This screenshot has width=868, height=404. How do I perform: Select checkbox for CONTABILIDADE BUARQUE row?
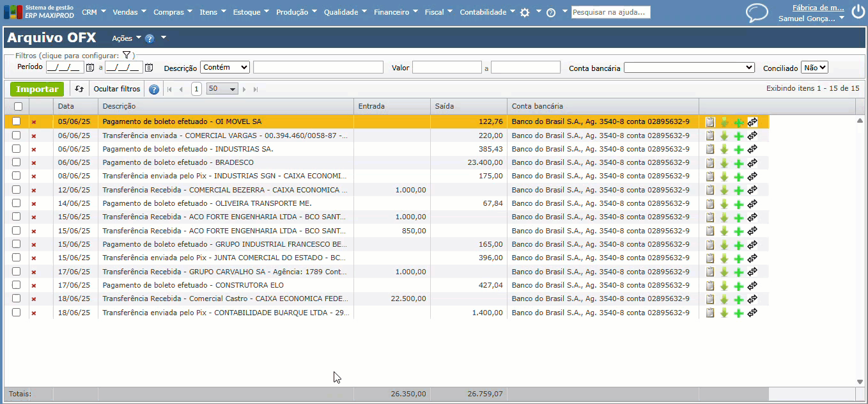point(17,313)
